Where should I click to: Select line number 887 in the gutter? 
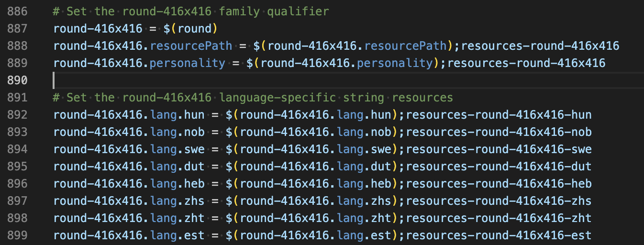[18, 29]
